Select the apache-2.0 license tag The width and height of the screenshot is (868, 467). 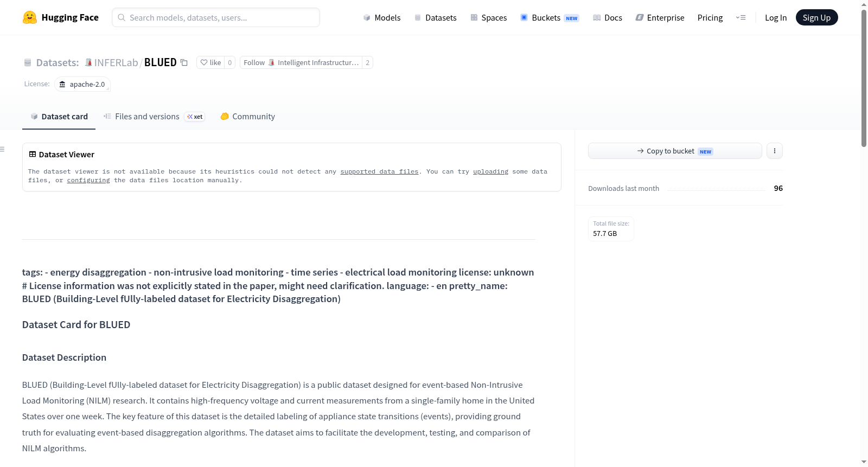click(x=82, y=84)
